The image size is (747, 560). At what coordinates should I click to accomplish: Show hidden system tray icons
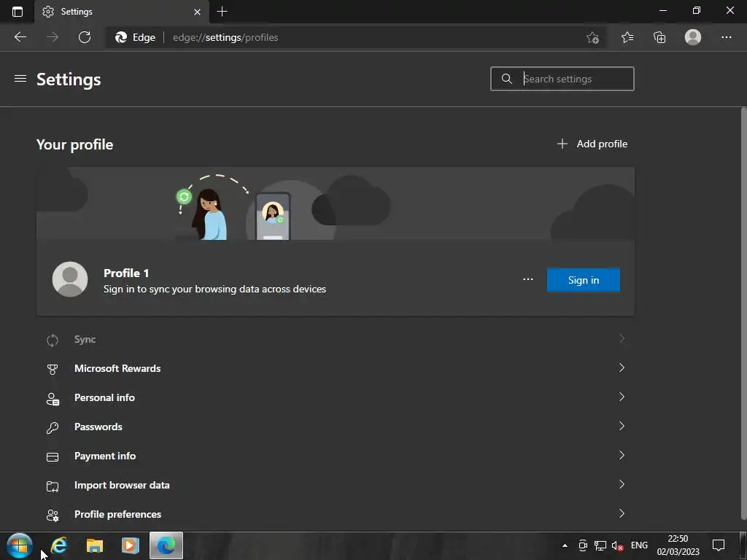click(x=565, y=545)
